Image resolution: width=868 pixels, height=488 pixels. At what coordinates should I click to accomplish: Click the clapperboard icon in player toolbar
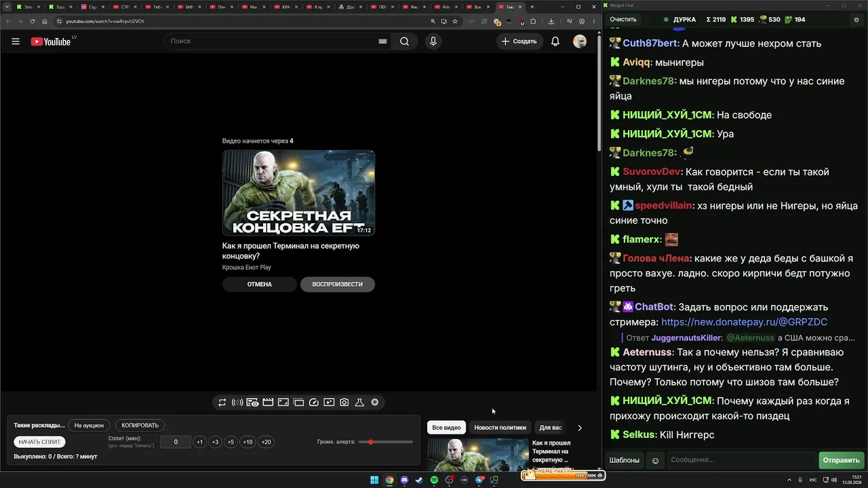coord(268,403)
